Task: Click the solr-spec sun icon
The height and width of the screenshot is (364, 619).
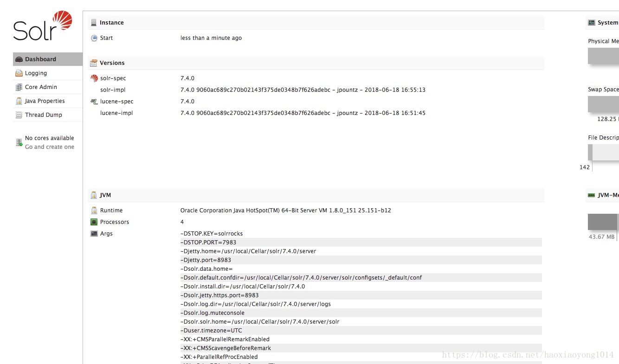Action: coord(94,78)
